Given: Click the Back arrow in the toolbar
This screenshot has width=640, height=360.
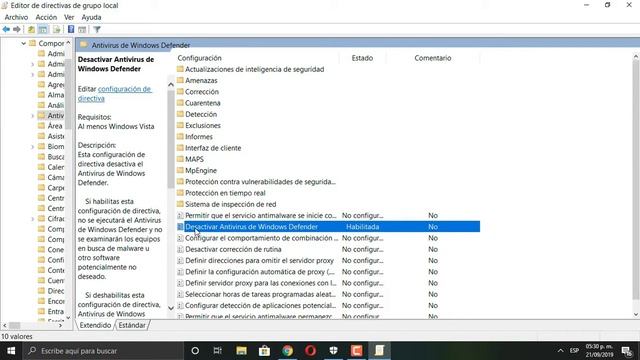Looking at the screenshot, I should coord(6,29).
